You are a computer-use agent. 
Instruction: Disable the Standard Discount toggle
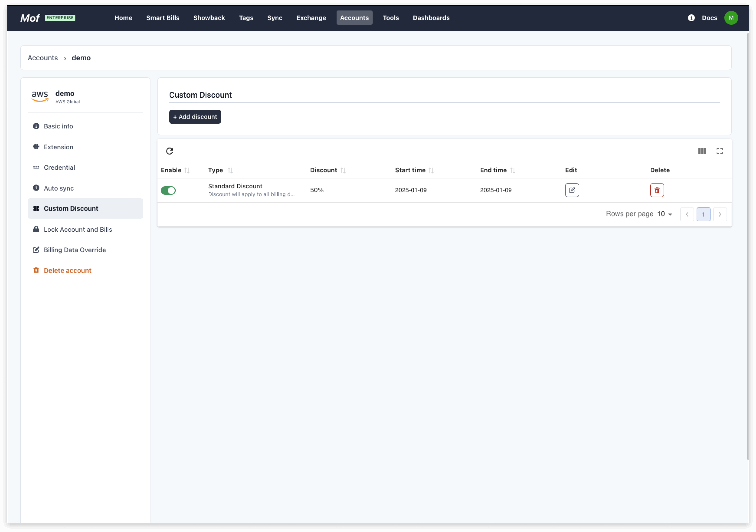(168, 190)
